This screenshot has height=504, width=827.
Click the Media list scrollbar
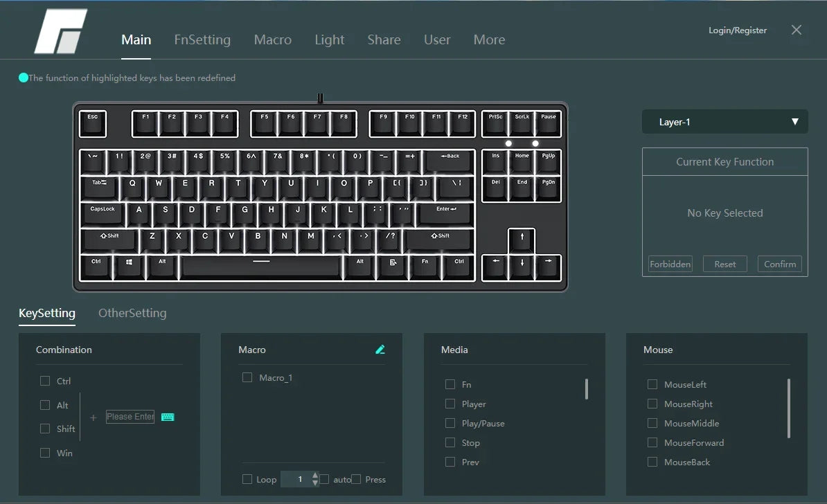point(587,389)
